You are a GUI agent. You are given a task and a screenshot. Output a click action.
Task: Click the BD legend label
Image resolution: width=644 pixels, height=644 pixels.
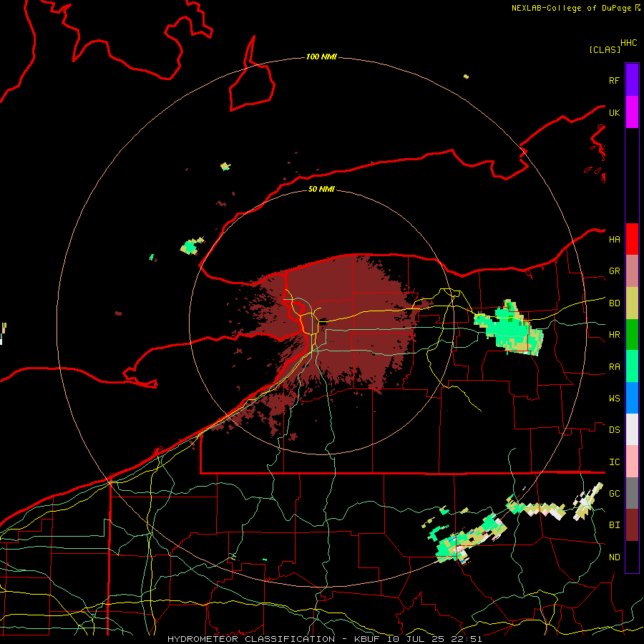point(614,303)
